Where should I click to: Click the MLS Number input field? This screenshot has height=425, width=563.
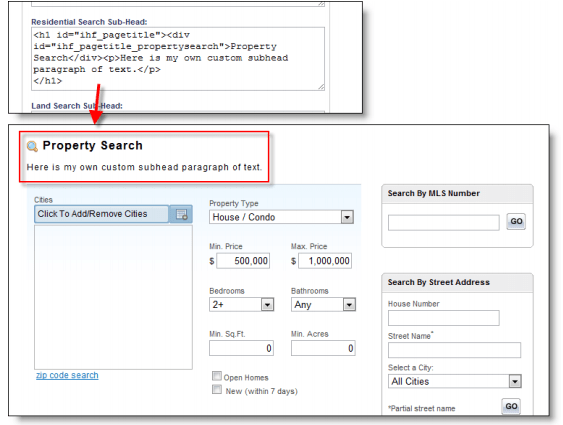pyautogui.click(x=443, y=223)
